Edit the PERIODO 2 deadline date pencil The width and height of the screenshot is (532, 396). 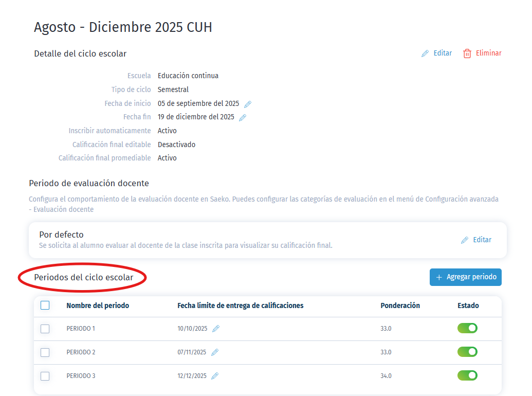tap(215, 352)
